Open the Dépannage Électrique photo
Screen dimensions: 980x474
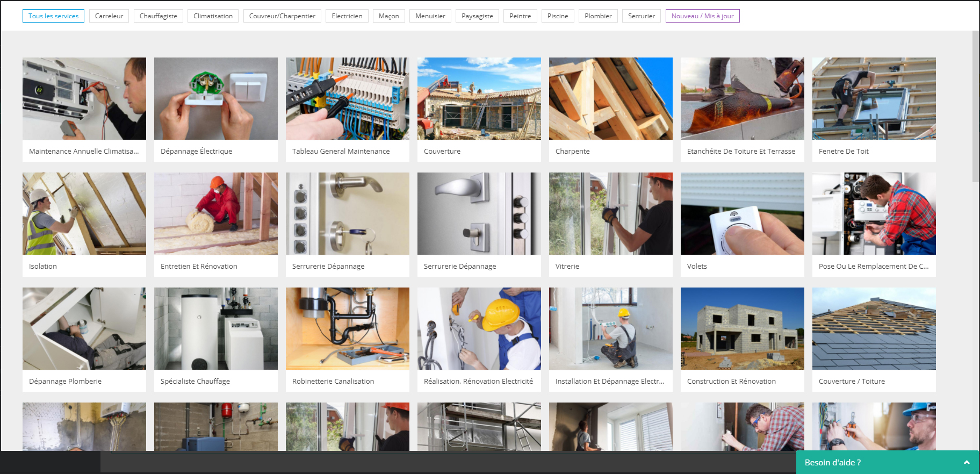coord(216,99)
